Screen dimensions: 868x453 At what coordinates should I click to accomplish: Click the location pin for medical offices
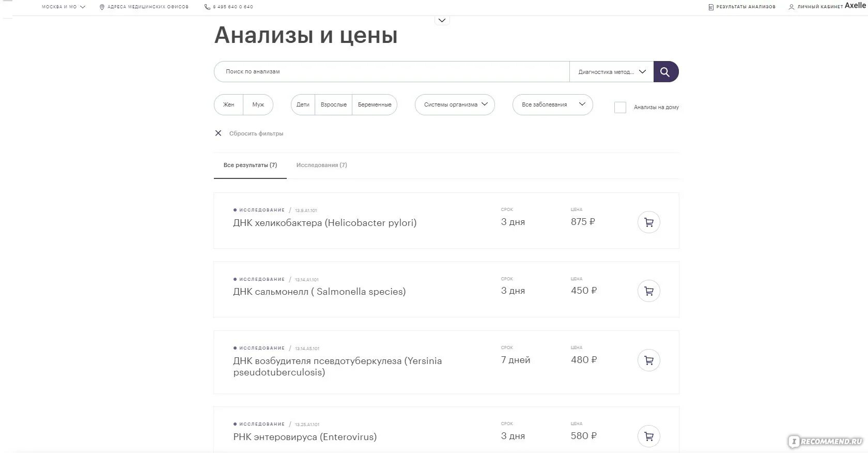point(102,7)
